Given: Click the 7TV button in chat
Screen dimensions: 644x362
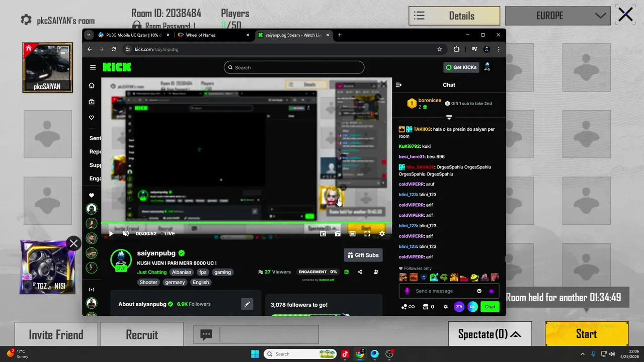Looking at the screenshot, I should click(459, 307).
